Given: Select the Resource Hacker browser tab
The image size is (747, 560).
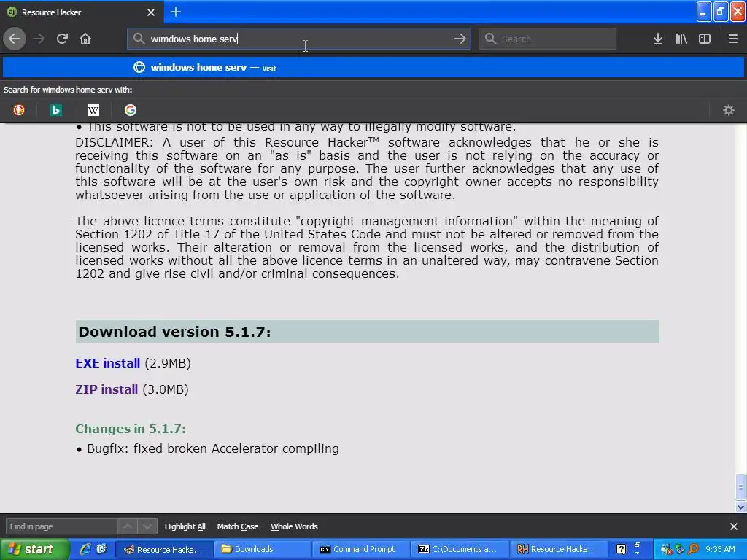Looking at the screenshot, I should pyautogui.click(x=82, y=12).
